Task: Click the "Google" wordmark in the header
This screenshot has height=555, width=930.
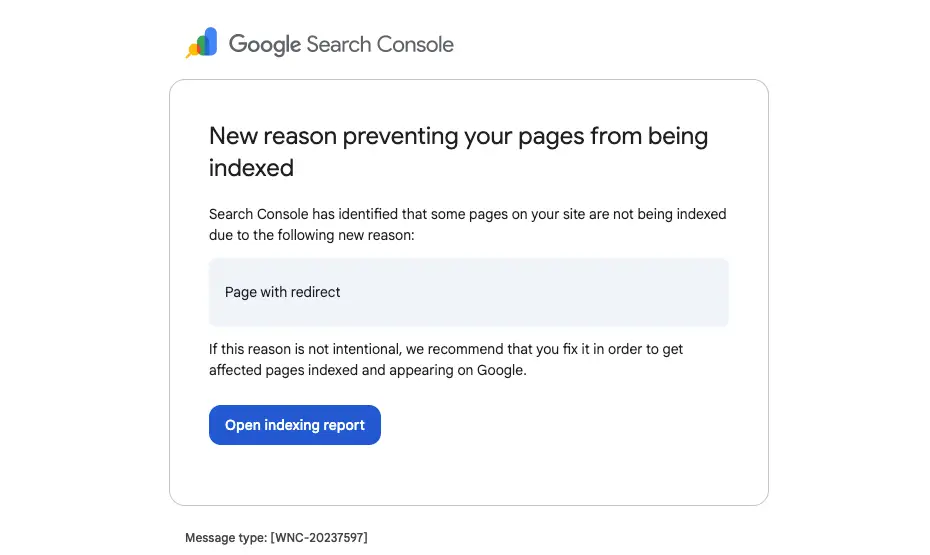Action: click(264, 44)
